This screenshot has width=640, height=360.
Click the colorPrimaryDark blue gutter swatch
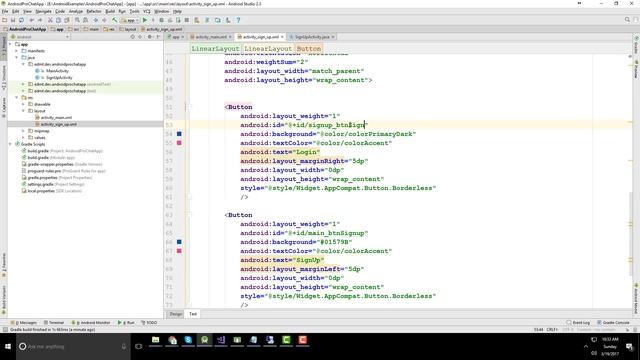pyautogui.click(x=179, y=134)
